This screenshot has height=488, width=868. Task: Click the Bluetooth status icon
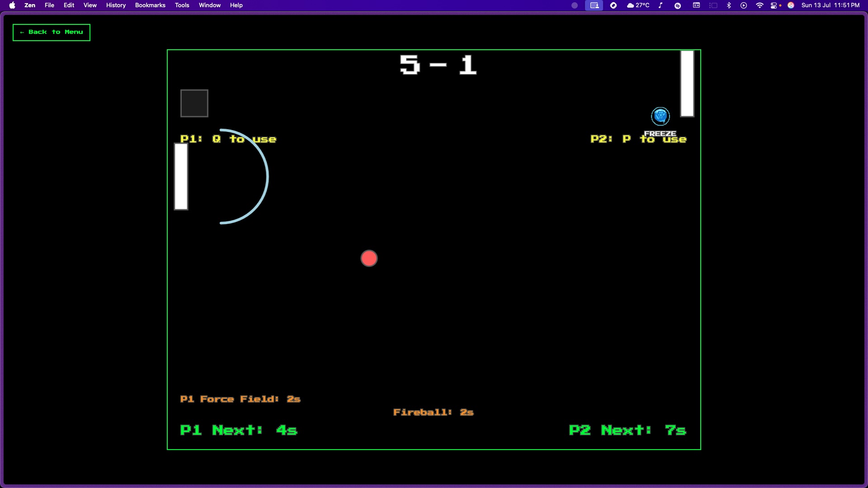(x=729, y=5)
